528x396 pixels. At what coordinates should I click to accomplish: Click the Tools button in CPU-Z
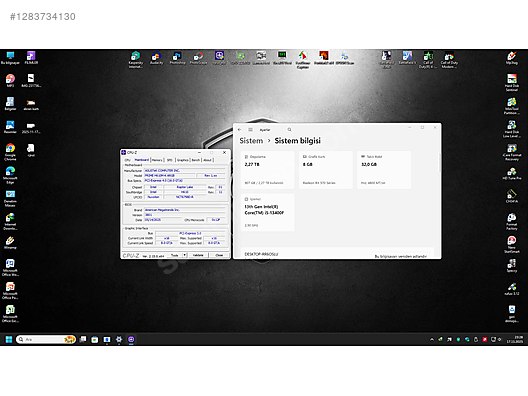tap(175, 255)
